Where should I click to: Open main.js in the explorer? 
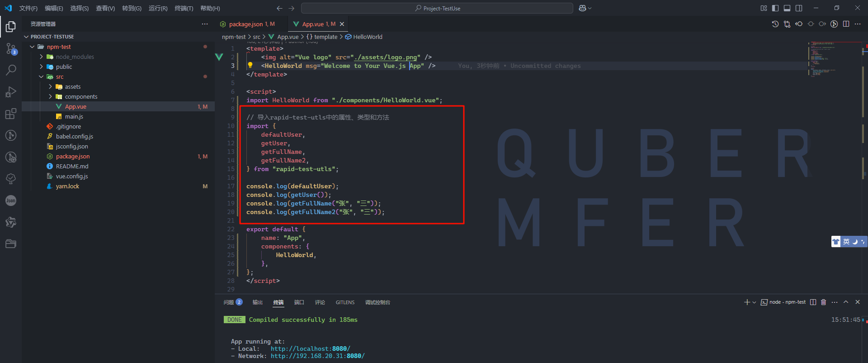tap(74, 116)
